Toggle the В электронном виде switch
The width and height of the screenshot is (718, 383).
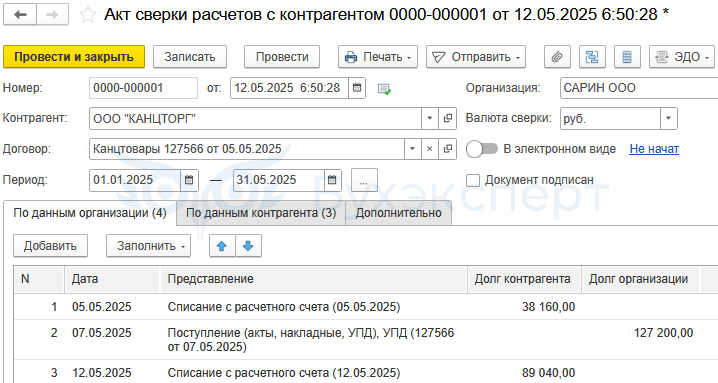coord(482,149)
